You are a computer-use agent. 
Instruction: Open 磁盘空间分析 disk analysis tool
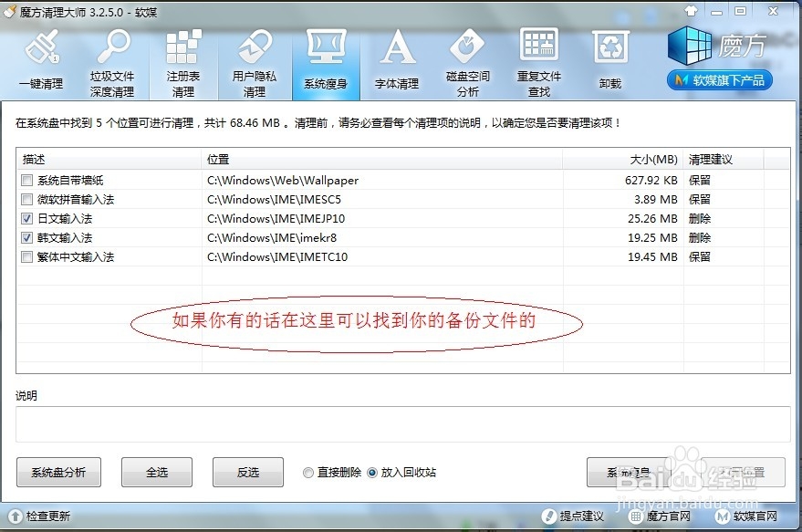(467, 63)
